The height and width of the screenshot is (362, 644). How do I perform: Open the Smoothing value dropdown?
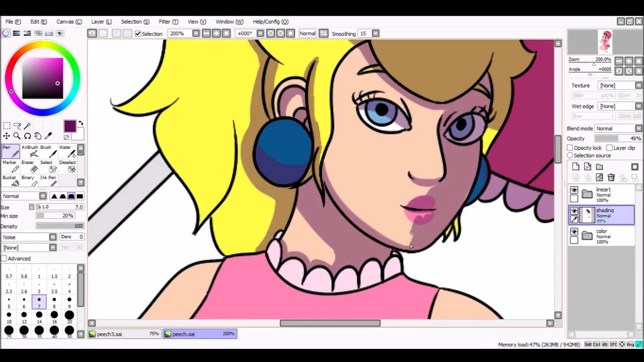click(375, 33)
